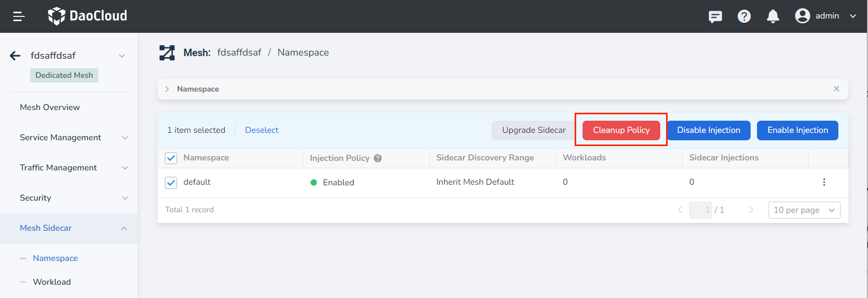The image size is (868, 298).
Task: Select Workload under Mesh Sidebar
Action: click(x=52, y=282)
